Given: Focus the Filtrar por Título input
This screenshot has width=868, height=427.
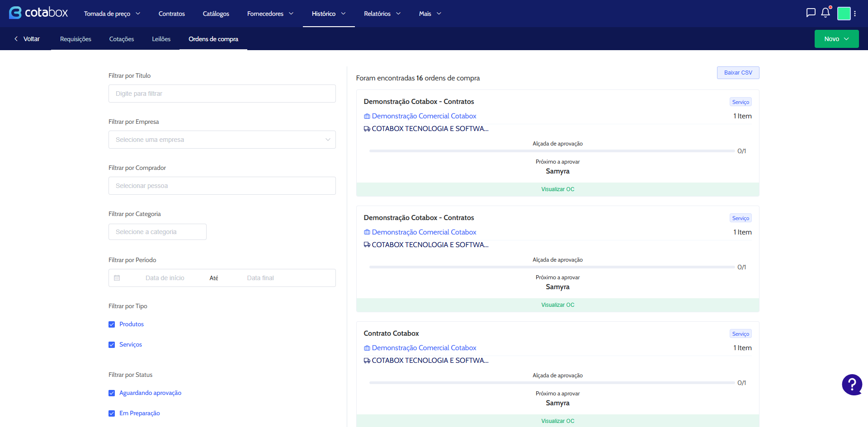Looking at the screenshot, I should tap(222, 94).
